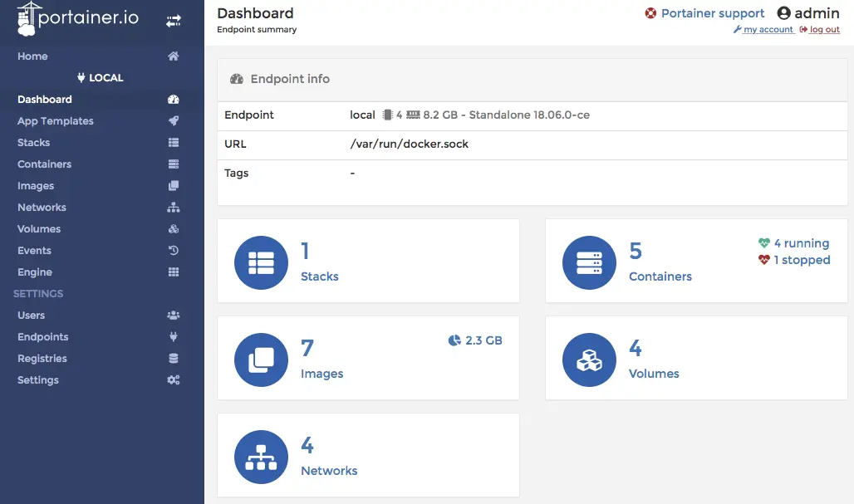Viewport: 854px width, 504px height.
Task: Click the log out link
Action: pyautogui.click(x=825, y=29)
